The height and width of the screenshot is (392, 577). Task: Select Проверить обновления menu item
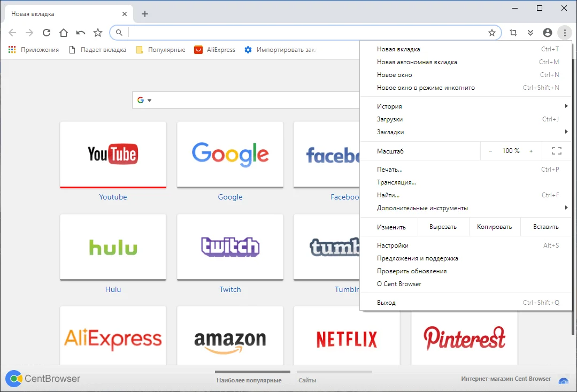click(x=466, y=271)
